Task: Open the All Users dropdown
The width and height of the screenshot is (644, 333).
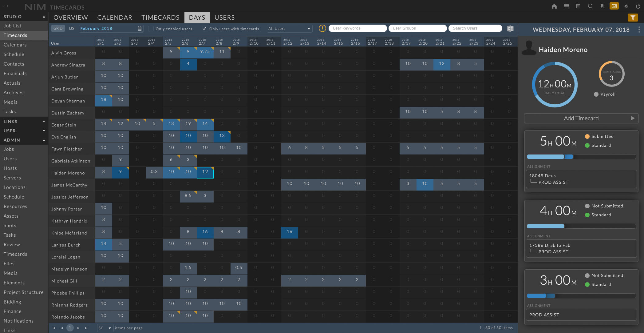Action: 289,29
